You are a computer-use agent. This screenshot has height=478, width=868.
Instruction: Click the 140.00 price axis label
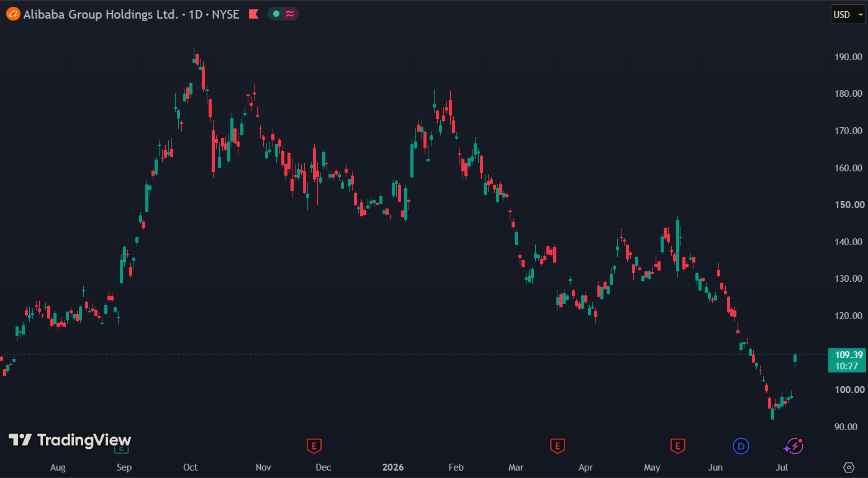coord(849,242)
